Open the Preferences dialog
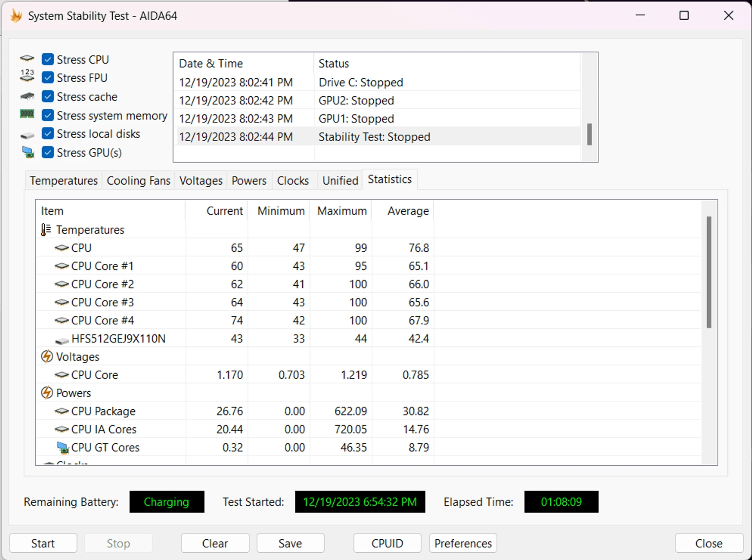The width and height of the screenshot is (752, 560). click(463, 543)
